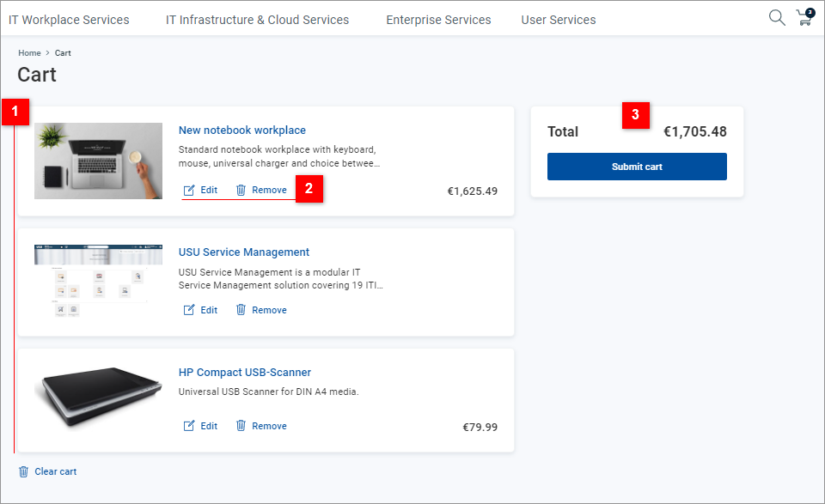Click edit pencil icon for USU Service Management
Image resolution: width=825 pixels, height=504 pixels.
(x=189, y=310)
